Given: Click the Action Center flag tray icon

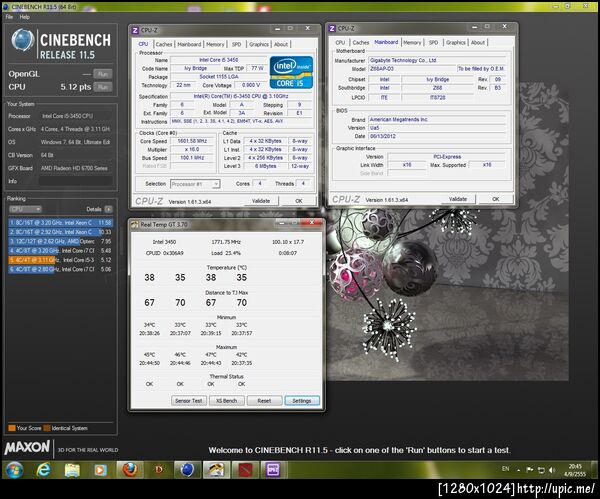Looking at the screenshot, I should tap(530, 470).
